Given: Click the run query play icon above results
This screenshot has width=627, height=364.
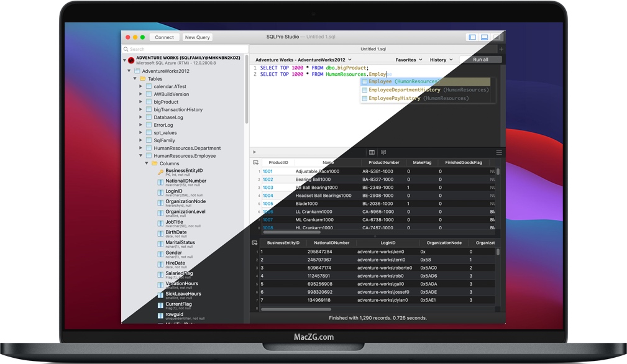Looking at the screenshot, I should pos(254,152).
